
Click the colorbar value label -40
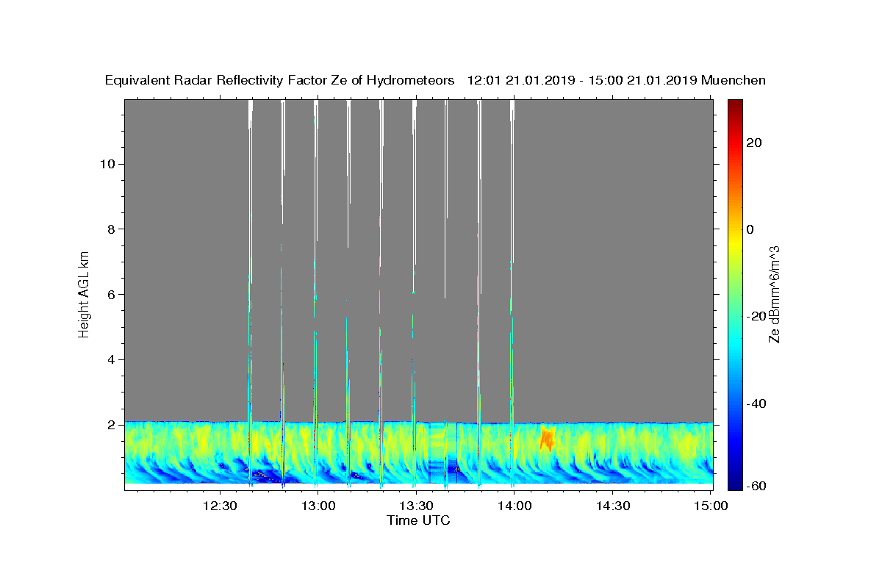756,404
